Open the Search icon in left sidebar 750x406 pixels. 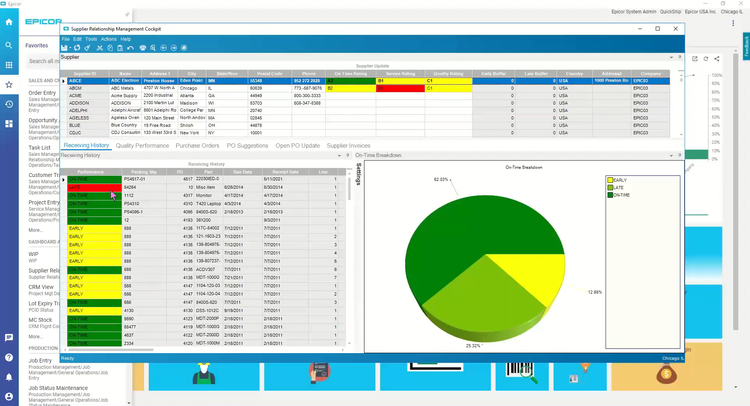9,45
